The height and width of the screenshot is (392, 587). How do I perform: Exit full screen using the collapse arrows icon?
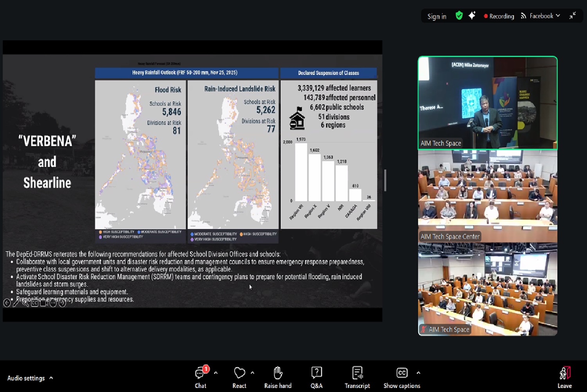tap(573, 16)
